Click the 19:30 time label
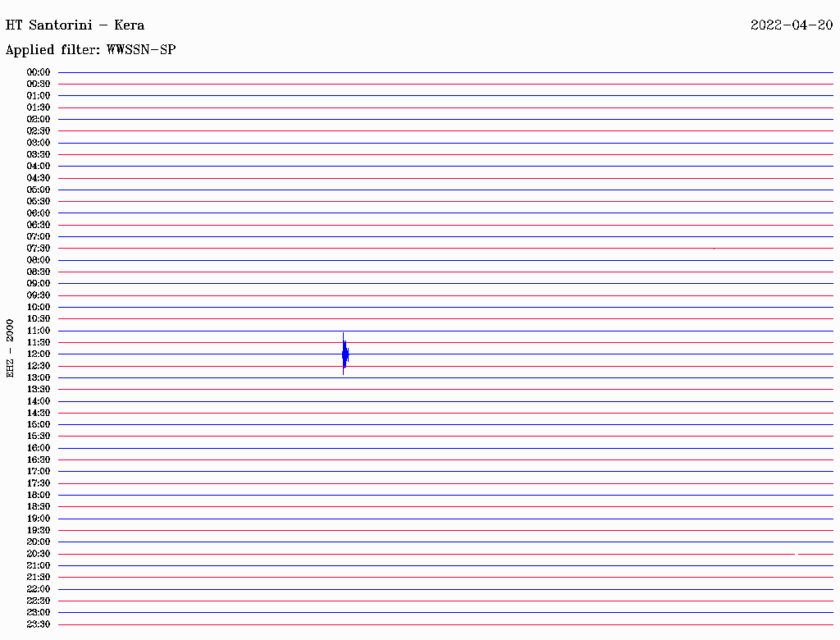Viewport: 840px width, 640px height. click(x=39, y=531)
